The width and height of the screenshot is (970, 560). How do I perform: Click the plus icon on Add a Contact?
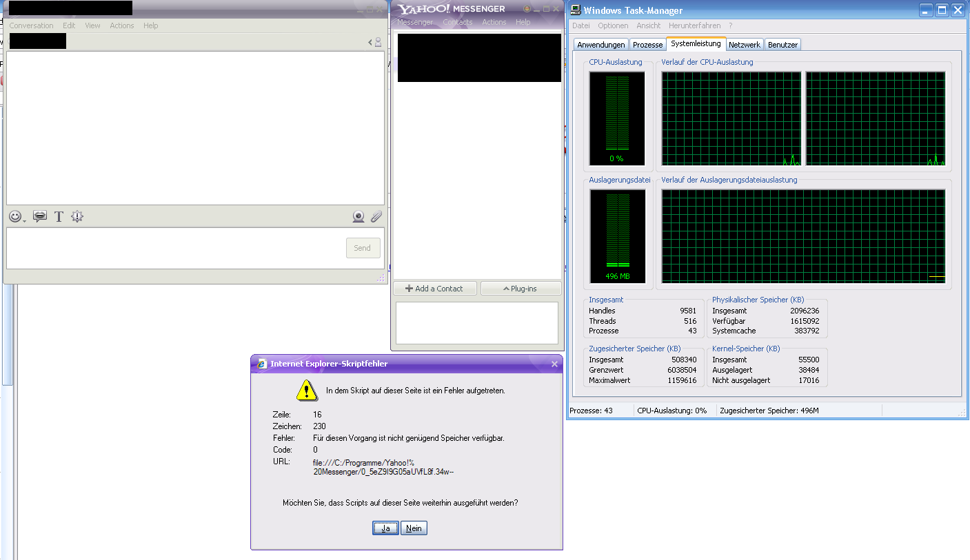[x=409, y=289]
